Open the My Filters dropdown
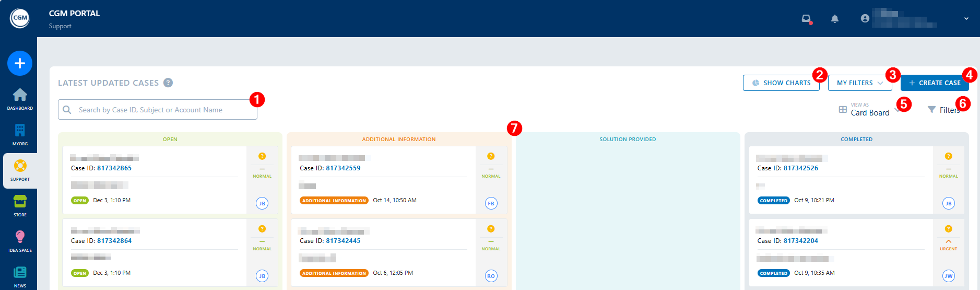Screen dimensions: 980x290 tap(860, 83)
